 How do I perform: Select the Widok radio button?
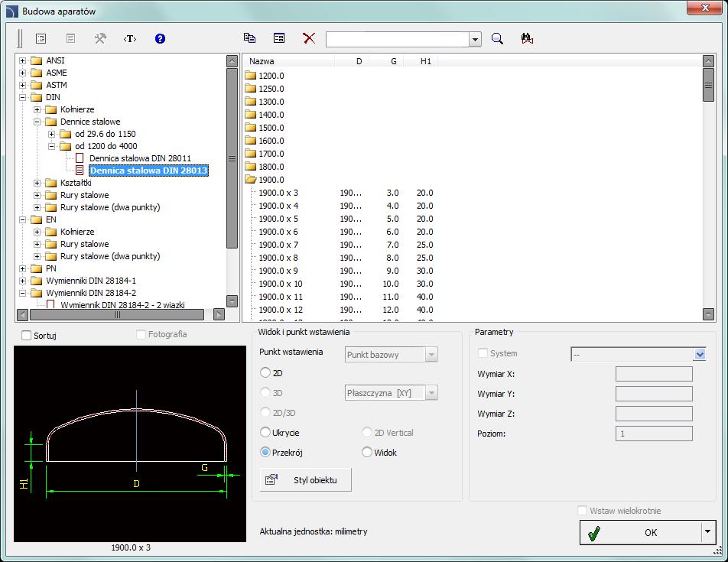point(367,452)
